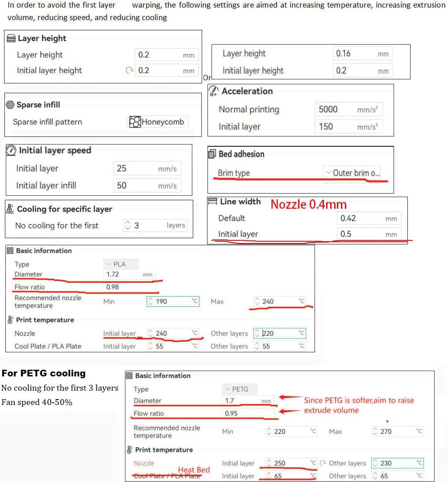Click the Cooling for specific layer icon
448x483 pixels.
coord(10,209)
